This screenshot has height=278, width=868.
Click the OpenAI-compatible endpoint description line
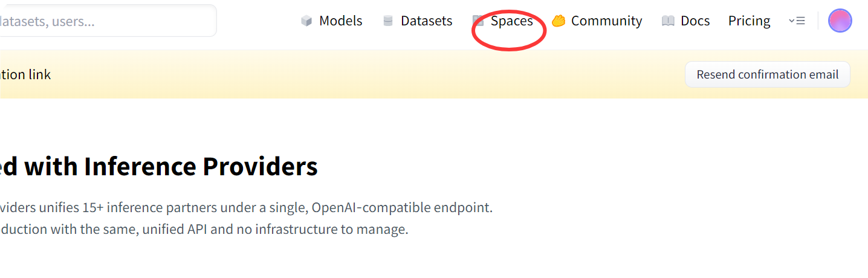(x=246, y=208)
